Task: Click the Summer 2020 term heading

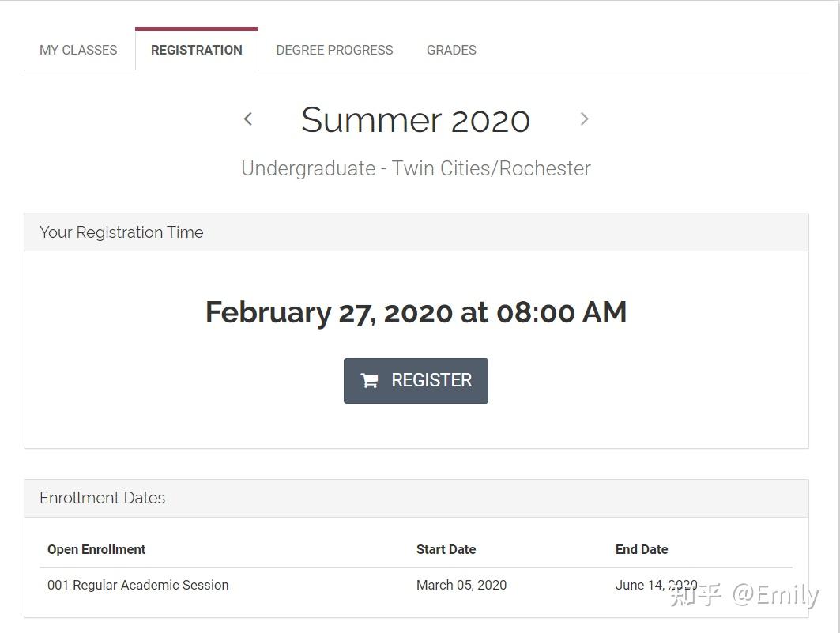Action: point(416,120)
